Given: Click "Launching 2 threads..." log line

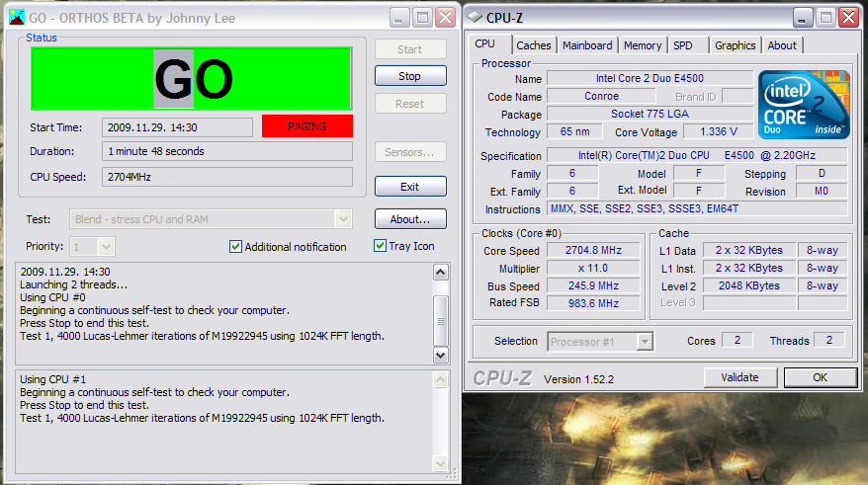Looking at the screenshot, I should click(x=73, y=284).
